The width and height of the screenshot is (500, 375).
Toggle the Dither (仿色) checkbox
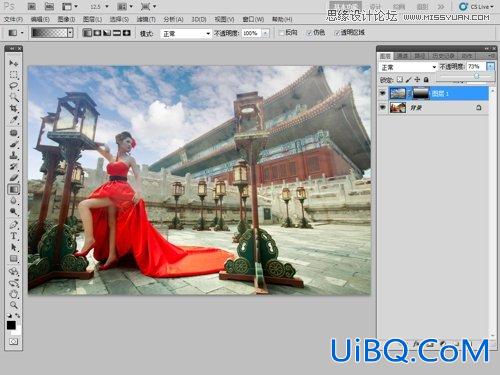(x=310, y=33)
